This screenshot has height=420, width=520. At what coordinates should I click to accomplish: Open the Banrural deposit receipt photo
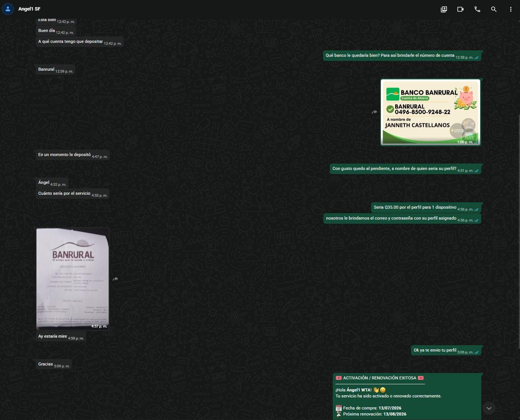point(73,279)
